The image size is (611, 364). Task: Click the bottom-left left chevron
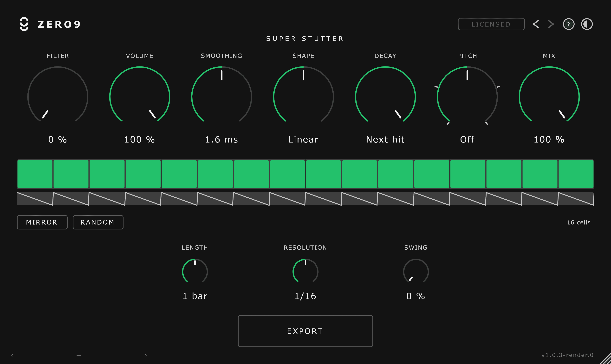(12, 355)
